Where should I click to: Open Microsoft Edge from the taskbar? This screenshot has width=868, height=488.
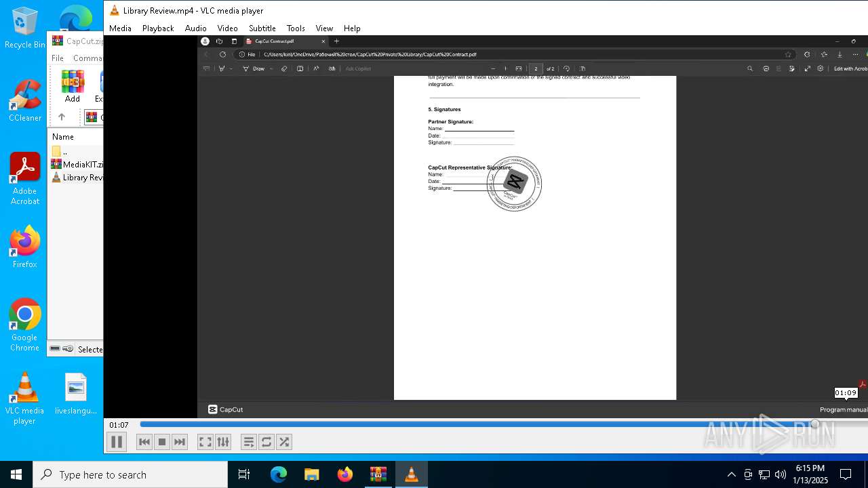pyautogui.click(x=279, y=474)
